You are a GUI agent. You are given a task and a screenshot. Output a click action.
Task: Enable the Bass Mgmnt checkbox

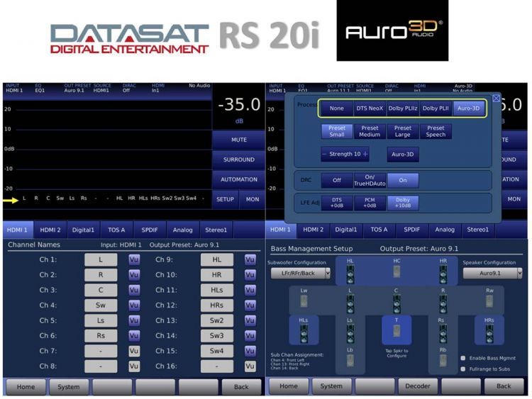(463, 359)
